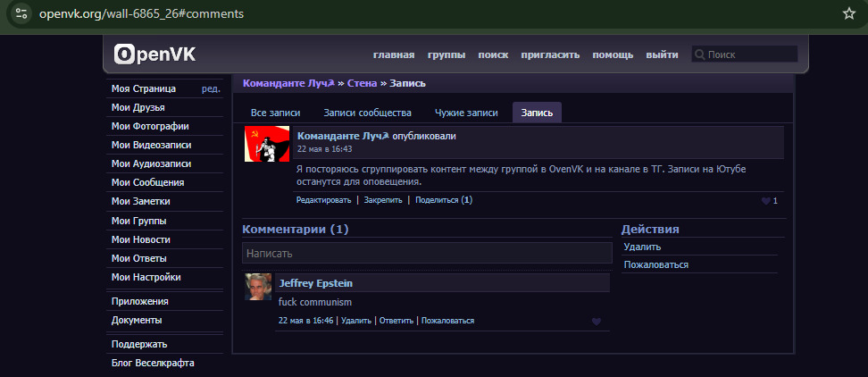This screenshot has height=377, width=868.
Task: Select пригласить in top menu
Action: (x=550, y=54)
